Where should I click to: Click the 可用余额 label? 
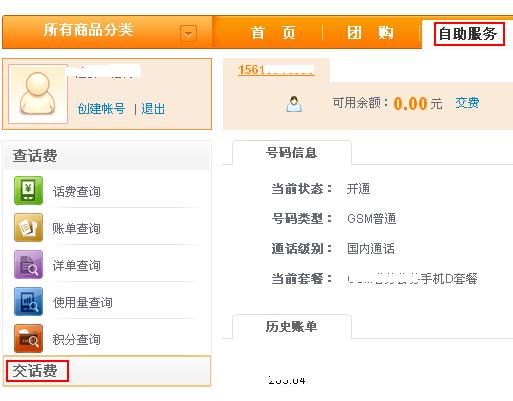[360, 103]
